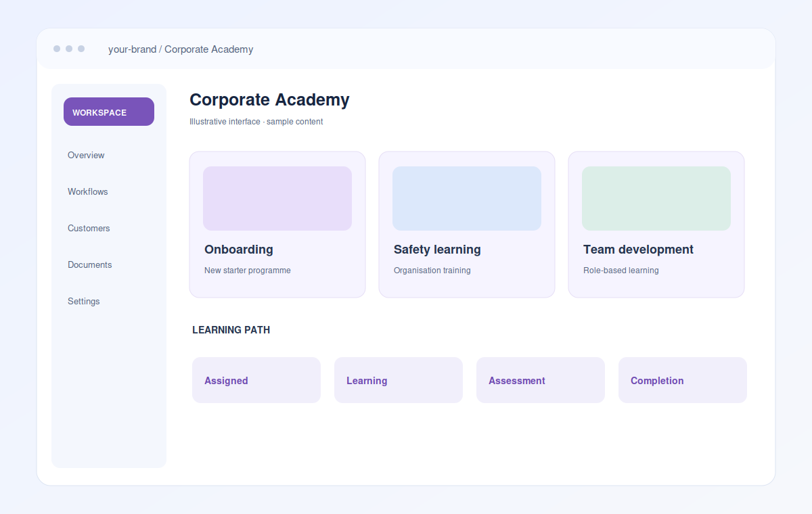Screen dimensions: 812x514
Task: Click the Corporate Academy page heading
Action: (269, 100)
